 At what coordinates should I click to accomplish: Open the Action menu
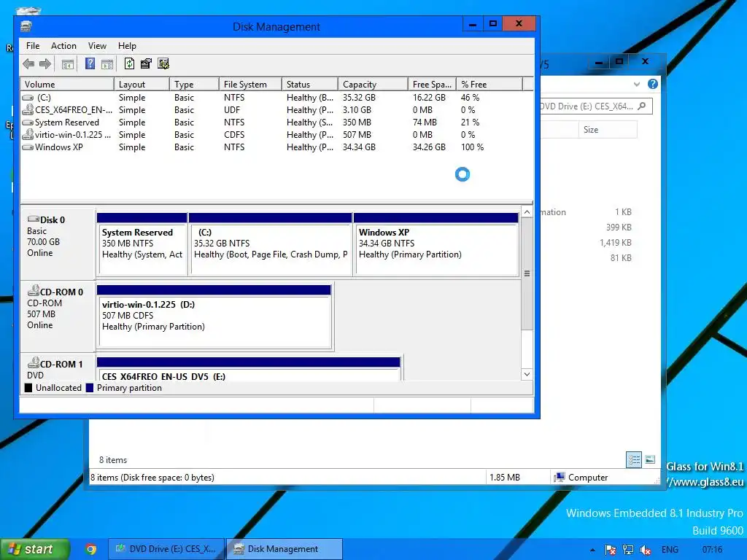(64, 46)
